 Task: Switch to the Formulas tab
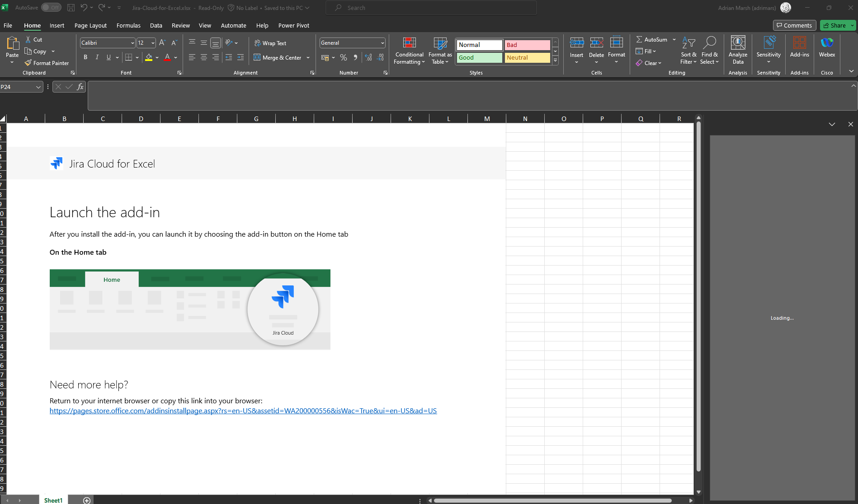click(x=128, y=25)
